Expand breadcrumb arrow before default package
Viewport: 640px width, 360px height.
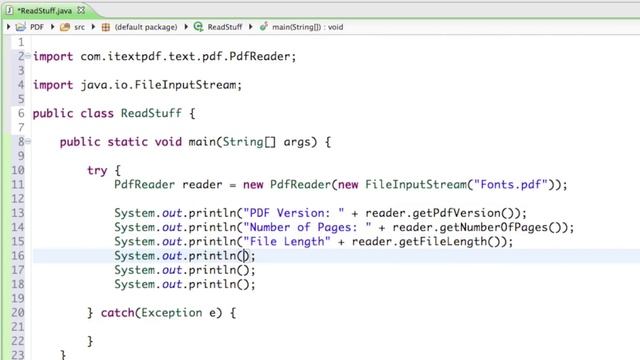93,27
